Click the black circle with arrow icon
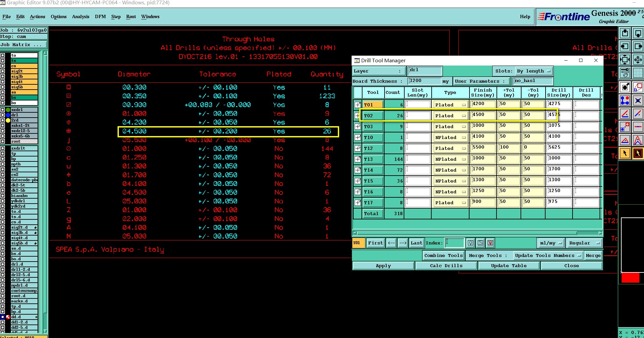Image resolution: width=644 pixels, height=338 pixels. [x=625, y=87]
